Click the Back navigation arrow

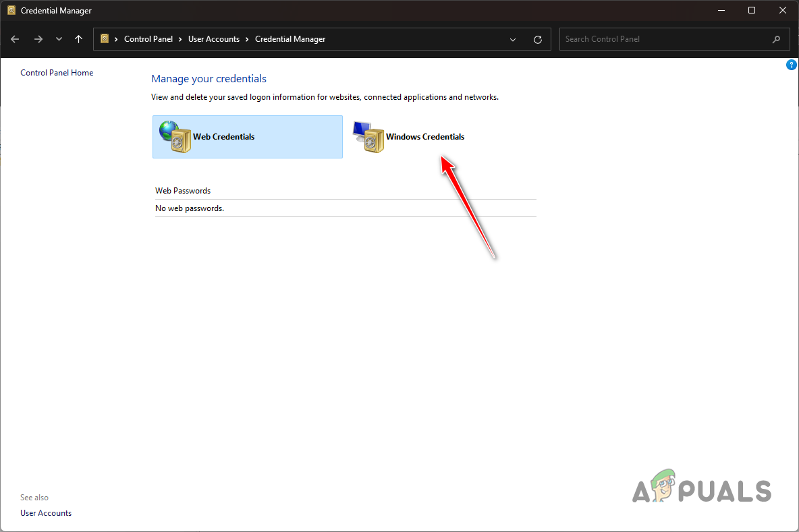[15, 39]
